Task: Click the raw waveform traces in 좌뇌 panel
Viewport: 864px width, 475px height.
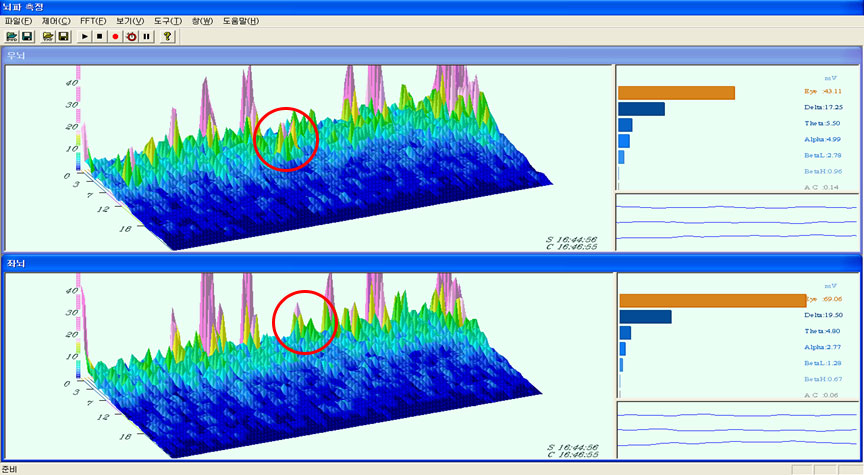Action: (737, 430)
